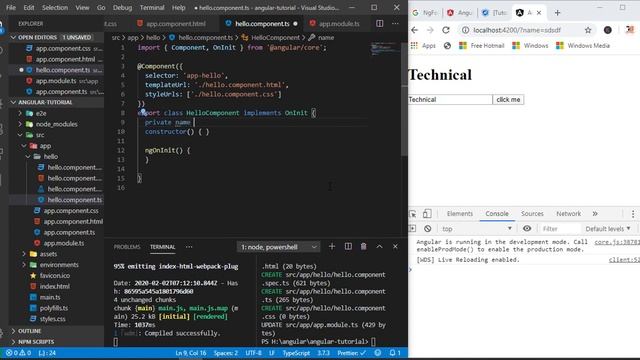Show more DevTools tabs chevron
640x360 pixels.
click(595, 213)
